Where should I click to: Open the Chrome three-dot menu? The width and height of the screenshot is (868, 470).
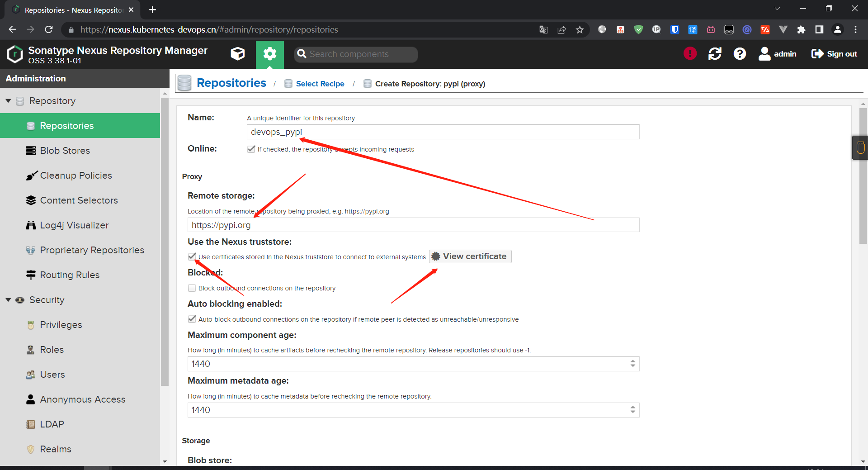coord(855,29)
